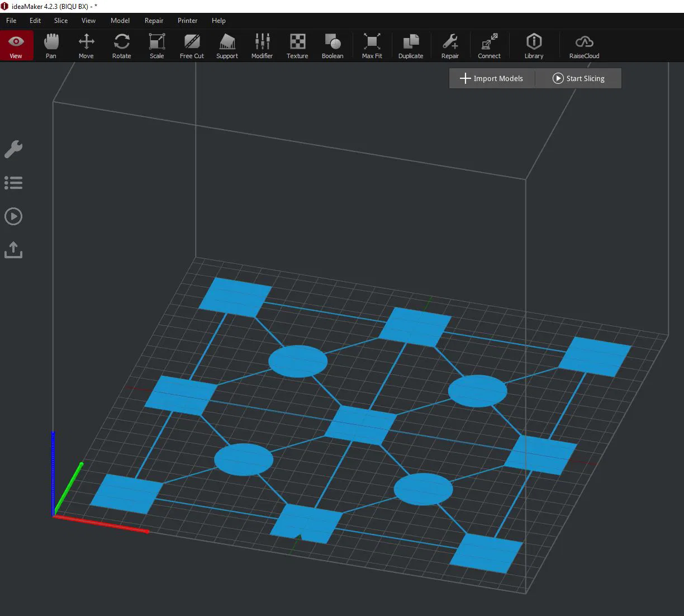Apply Max Fit to model
This screenshot has width=684, height=616.
coord(372,45)
